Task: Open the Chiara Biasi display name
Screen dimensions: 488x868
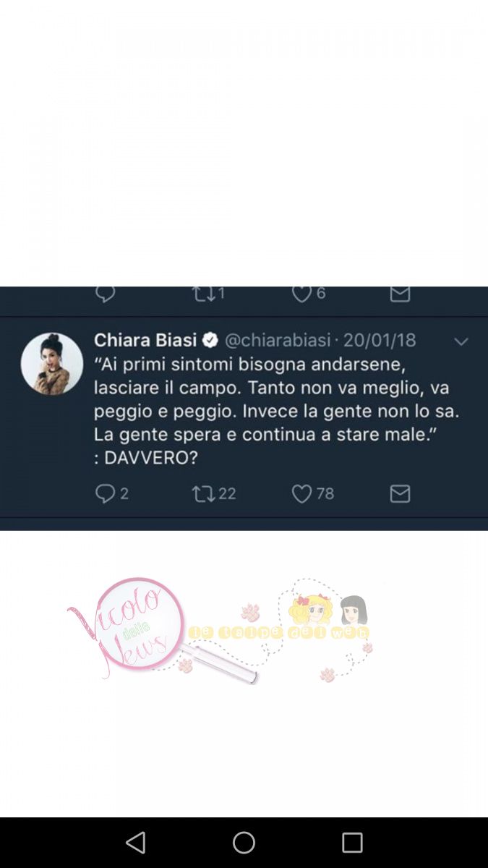Action: [146, 340]
